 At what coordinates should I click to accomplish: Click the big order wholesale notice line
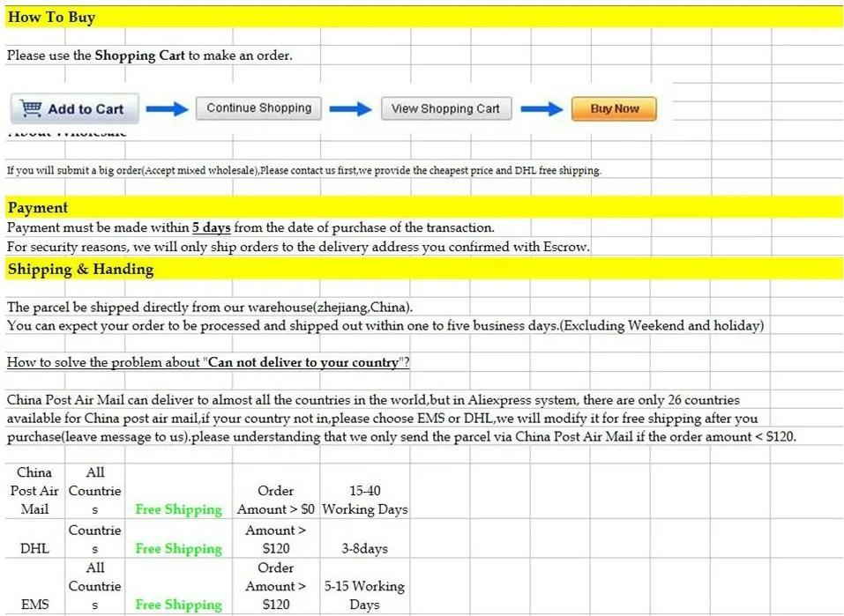pos(304,171)
